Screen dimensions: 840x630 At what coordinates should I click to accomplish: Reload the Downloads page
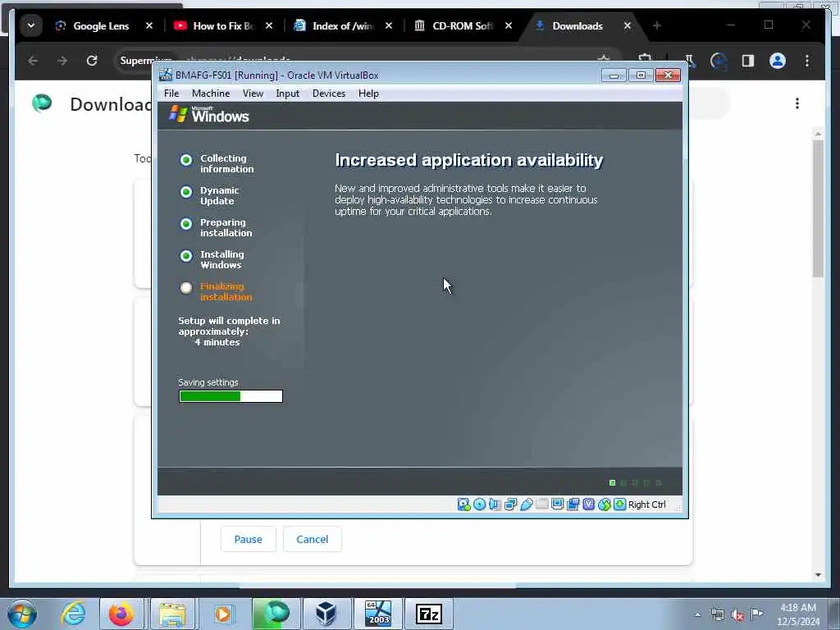(x=92, y=61)
